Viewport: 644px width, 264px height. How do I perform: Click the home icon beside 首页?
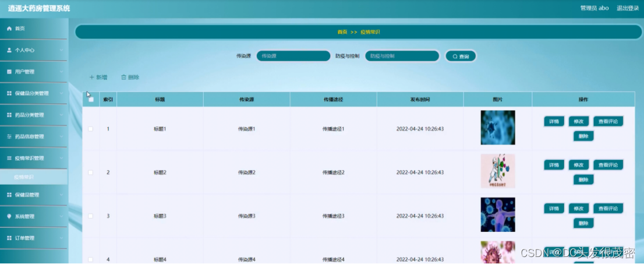click(x=9, y=29)
